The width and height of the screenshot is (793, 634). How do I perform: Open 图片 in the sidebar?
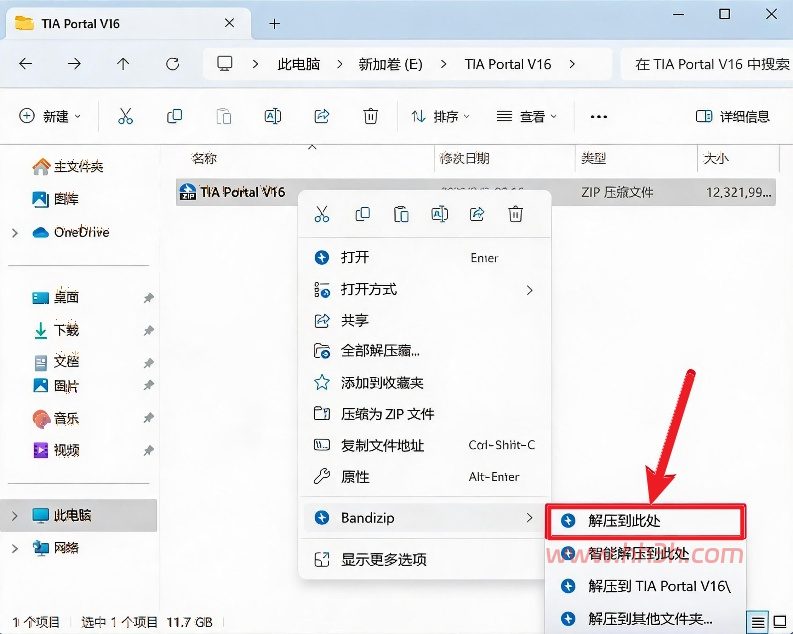click(56, 386)
